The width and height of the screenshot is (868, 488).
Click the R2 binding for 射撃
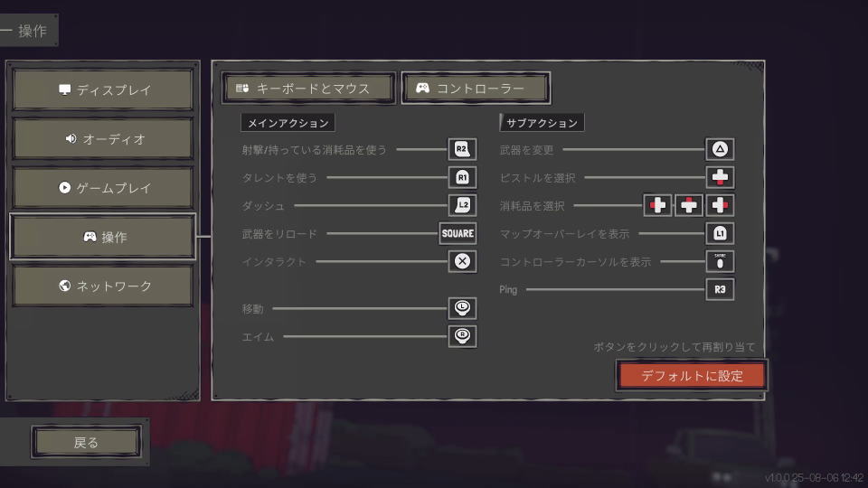click(462, 149)
